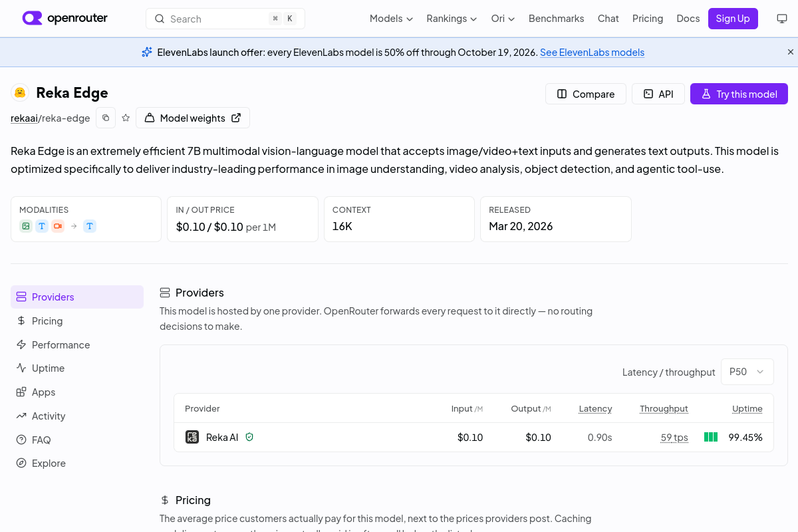Open the Explore section from the sidebar

pos(77,464)
